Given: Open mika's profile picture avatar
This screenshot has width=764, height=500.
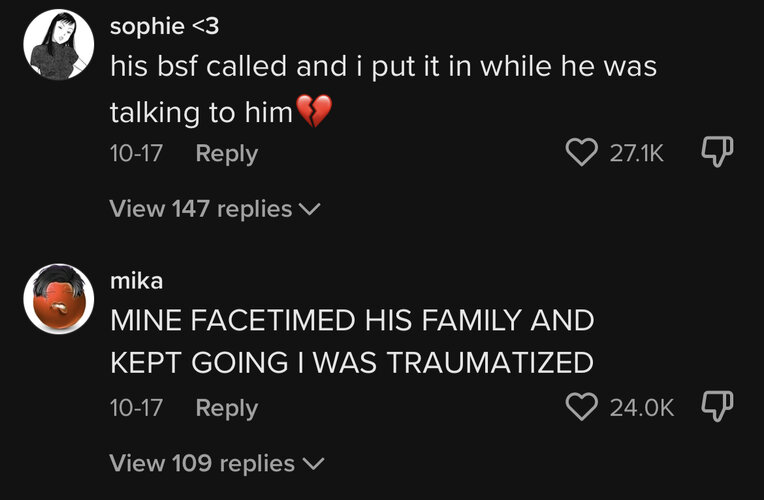Looking at the screenshot, I should coord(58,299).
